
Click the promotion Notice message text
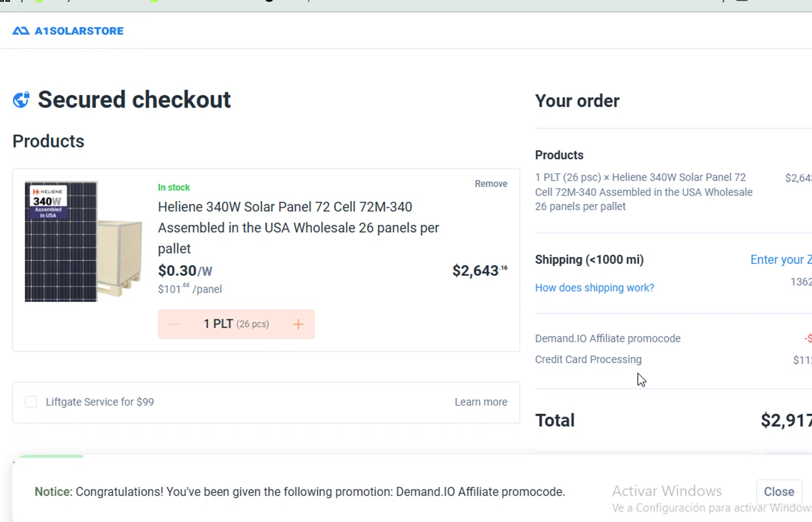coord(300,492)
